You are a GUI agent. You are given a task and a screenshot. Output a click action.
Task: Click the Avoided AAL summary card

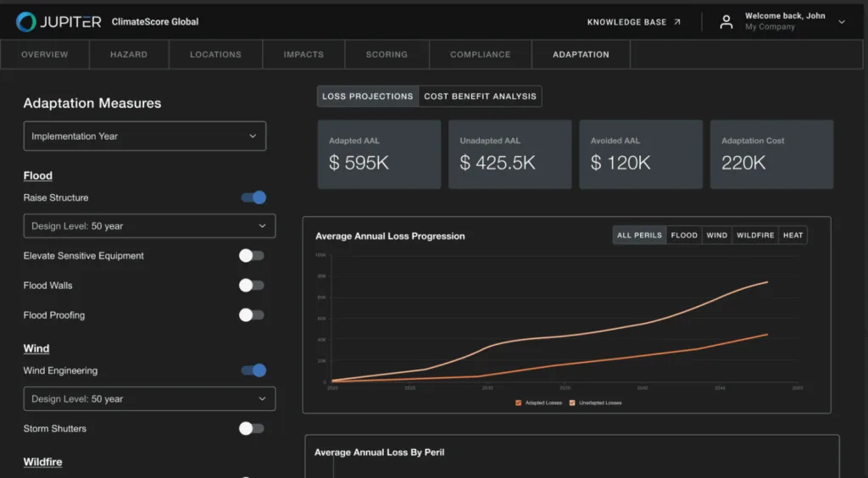coord(641,154)
